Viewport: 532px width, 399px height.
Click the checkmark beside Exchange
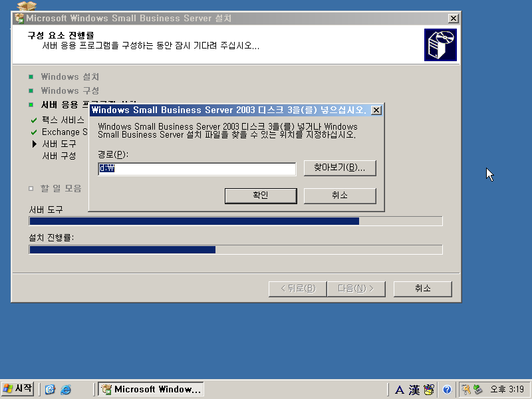click(34, 132)
